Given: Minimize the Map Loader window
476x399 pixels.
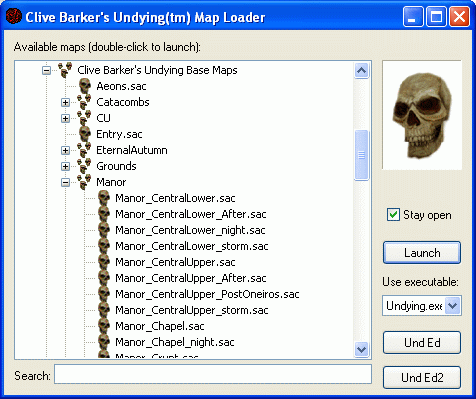Looking at the screenshot, I should pos(413,17).
